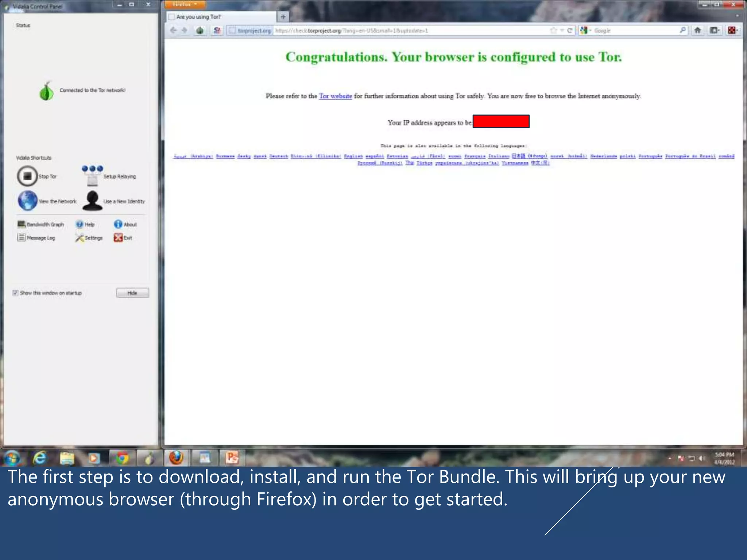Open the URL history dropdown arrow
747x560 pixels.
pyautogui.click(x=562, y=30)
